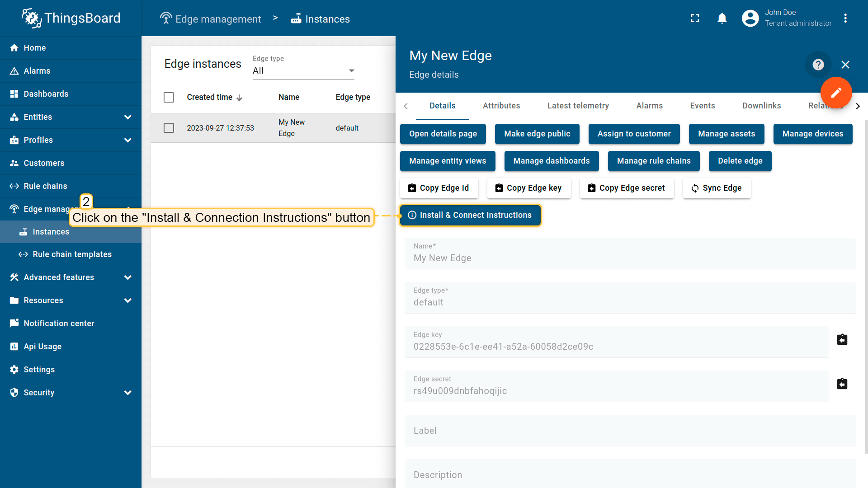
Task: Click Install & Connect Instructions button
Action: pyautogui.click(x=470, y=216)
